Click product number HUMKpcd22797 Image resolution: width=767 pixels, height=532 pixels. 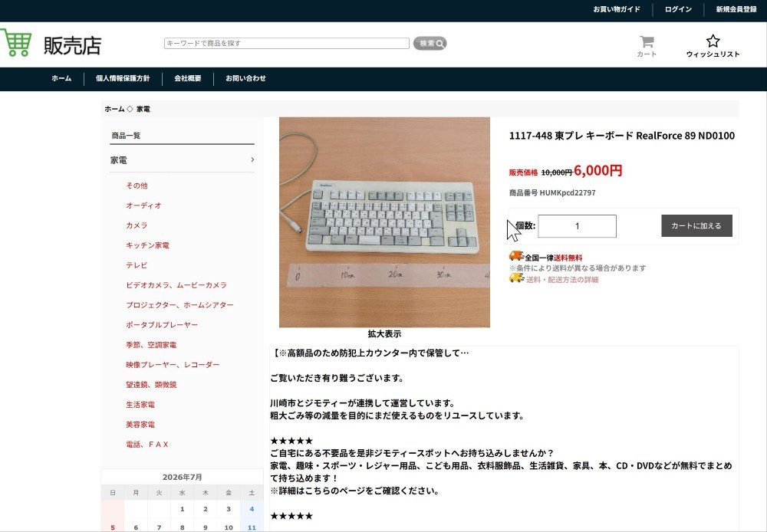568,192
